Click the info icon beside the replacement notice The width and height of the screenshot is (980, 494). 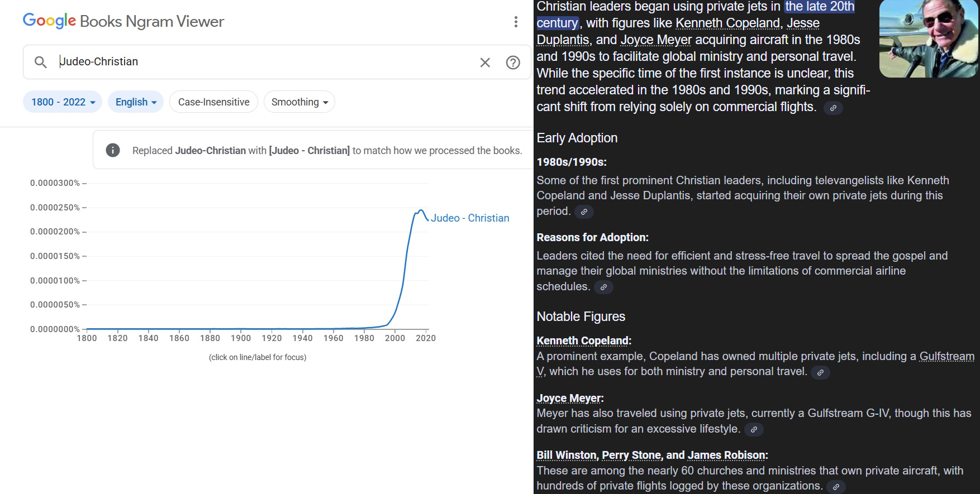[x=113, y=150]
